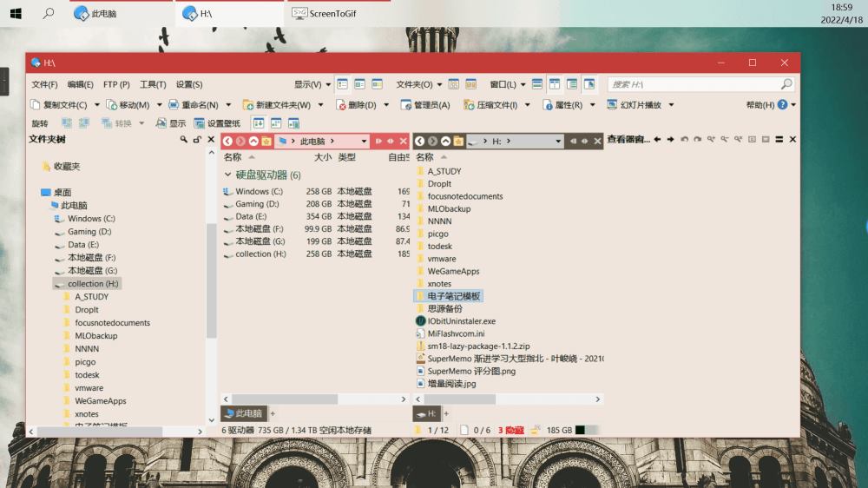Screen dimensions: 868x488
Task: Click the search magnifier icon in search box
Action: (x=786, y=84)
